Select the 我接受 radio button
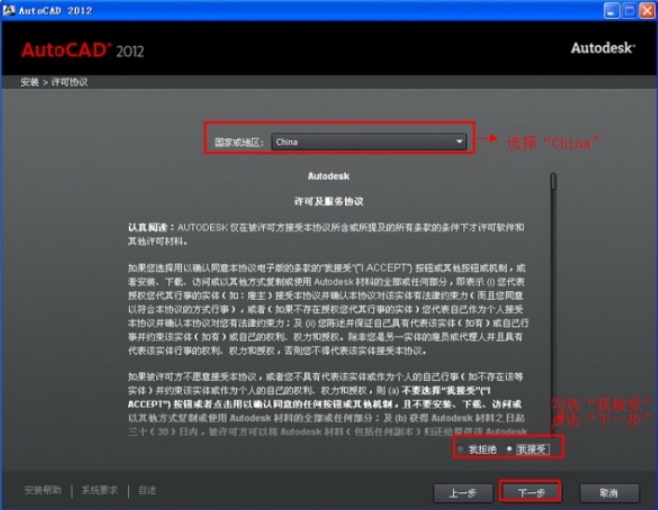The image size is (658, 510). coord(509,449)
